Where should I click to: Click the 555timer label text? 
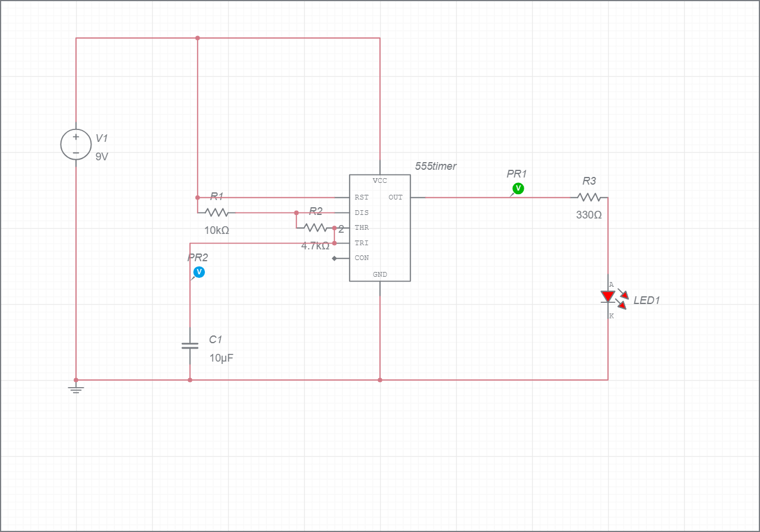tap(436, 166)
